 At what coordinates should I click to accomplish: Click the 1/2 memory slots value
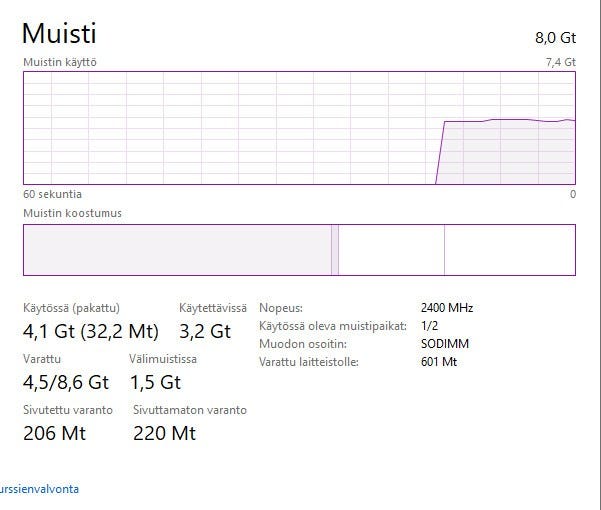(x=431, y=326)
